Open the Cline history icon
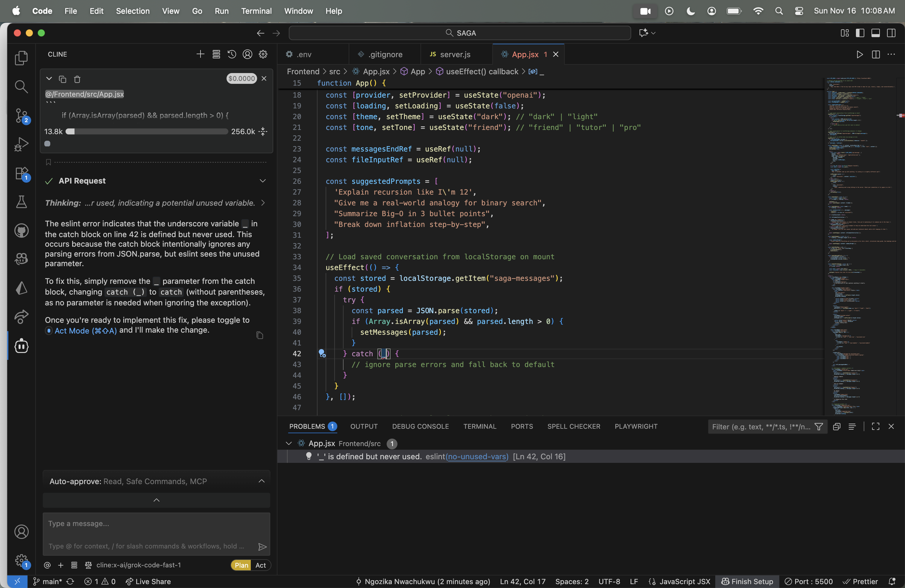 click(x=232, y=54)
